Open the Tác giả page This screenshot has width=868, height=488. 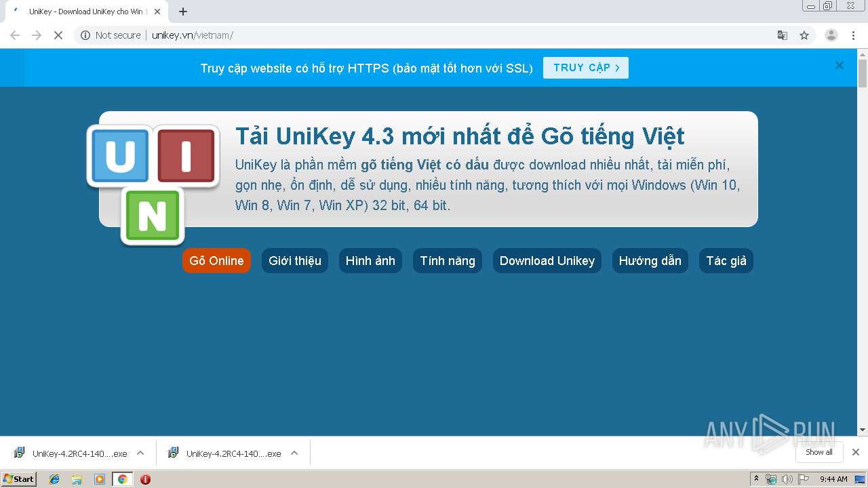pyautogui.click(x=726, y=261)
